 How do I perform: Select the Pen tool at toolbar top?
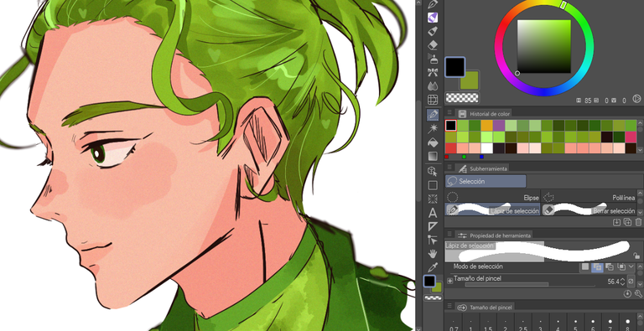click(433, 4)
